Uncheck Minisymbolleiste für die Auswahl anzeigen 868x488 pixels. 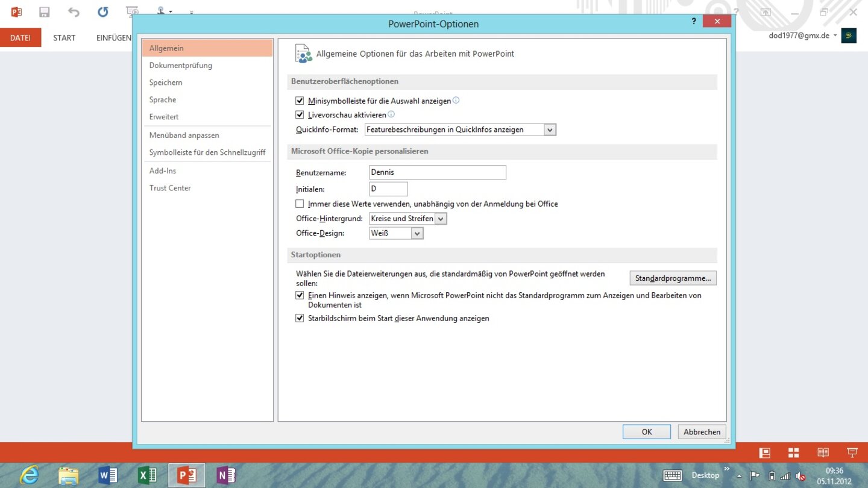(300, 101)
